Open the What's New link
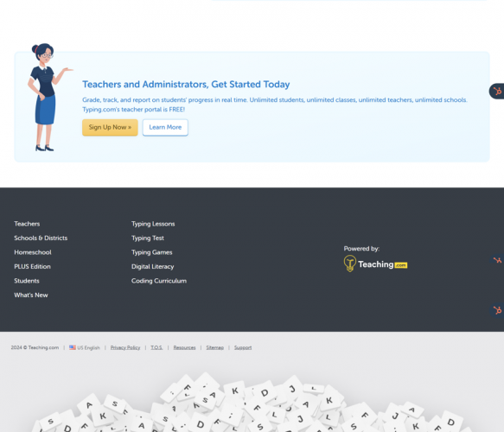This screenshot has width=504, height=432. pos(31,295)
